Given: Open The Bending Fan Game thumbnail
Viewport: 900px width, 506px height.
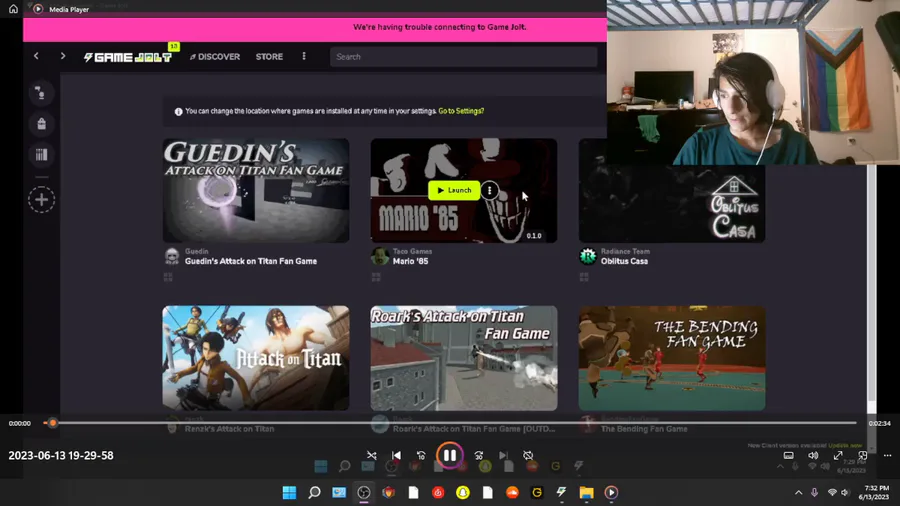Looking at the screenshot, I should (x=672, y=358).
